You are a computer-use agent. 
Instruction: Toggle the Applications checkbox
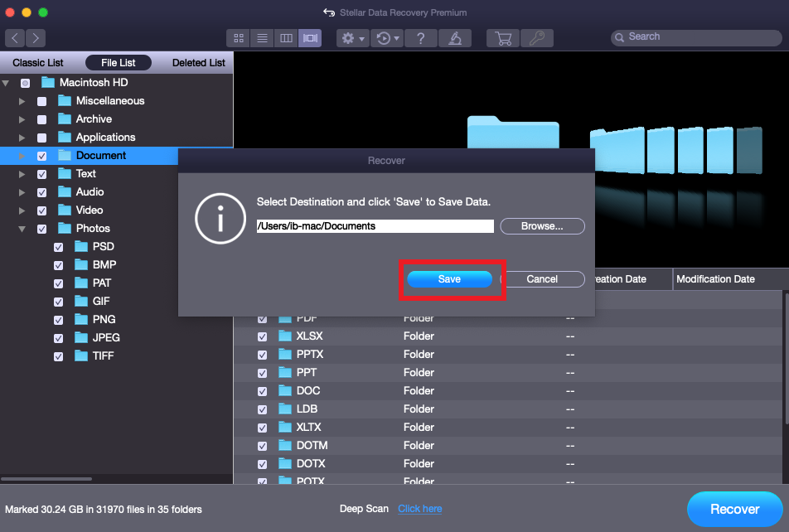pos(41,138)
